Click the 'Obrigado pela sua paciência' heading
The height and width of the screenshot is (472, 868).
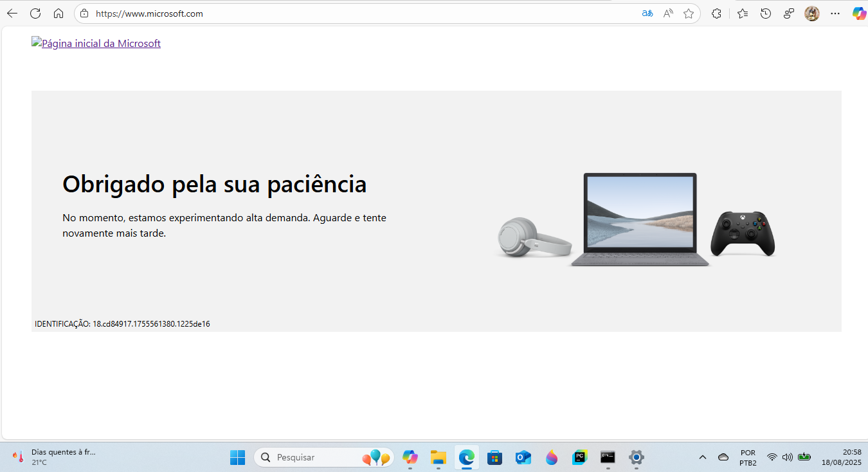(214, 185)
